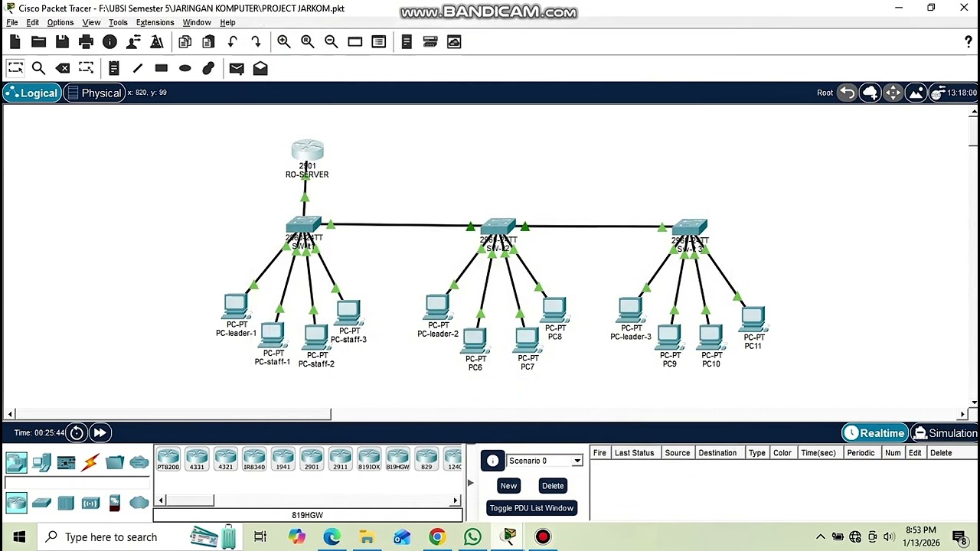
Task: Click the Delete scenario button
Action: coord(553,486)
